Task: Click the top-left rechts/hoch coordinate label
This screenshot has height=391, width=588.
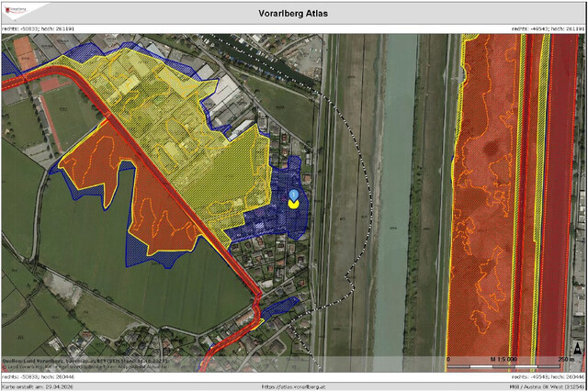Action: [x=39, y=28]
